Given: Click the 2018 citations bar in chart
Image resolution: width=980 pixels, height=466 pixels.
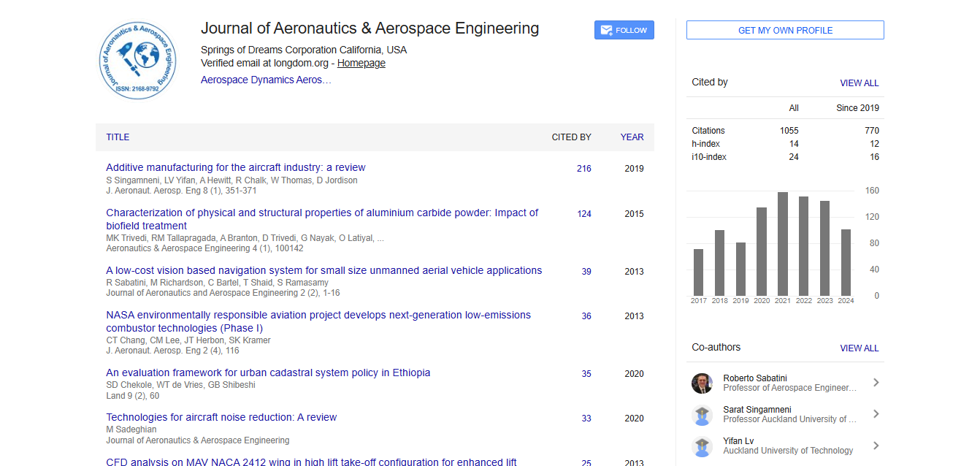Looking at the screenshot, I should (x=719, y=262).
